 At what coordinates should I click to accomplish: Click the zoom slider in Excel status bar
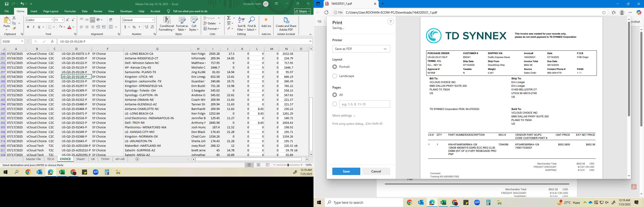click(x=288, y=165)
